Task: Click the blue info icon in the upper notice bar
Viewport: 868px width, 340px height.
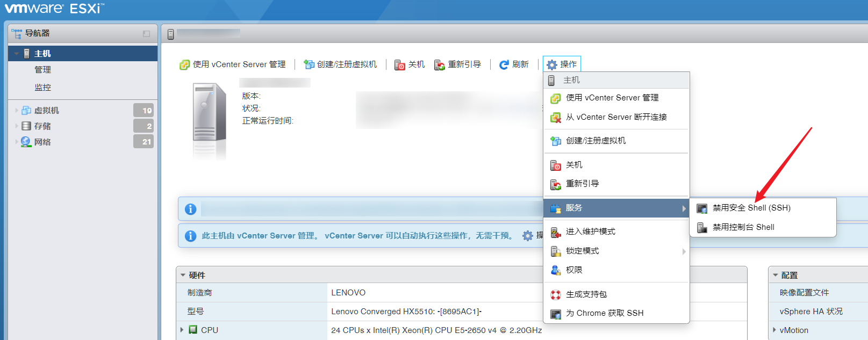Action: pyautogui.click(x=190, y=209)
